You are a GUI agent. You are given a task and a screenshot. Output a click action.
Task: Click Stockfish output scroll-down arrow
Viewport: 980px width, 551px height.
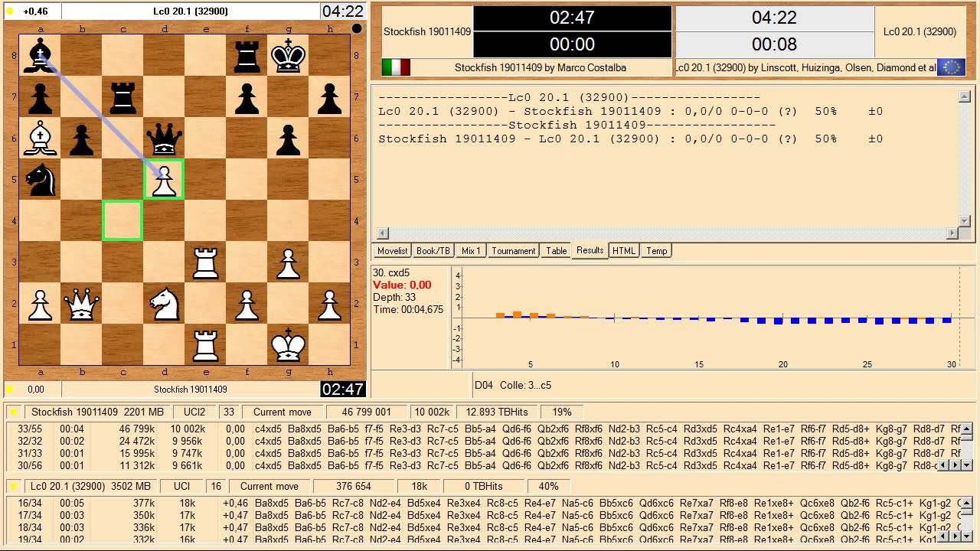pyautogui.click(x=966, y=465)
